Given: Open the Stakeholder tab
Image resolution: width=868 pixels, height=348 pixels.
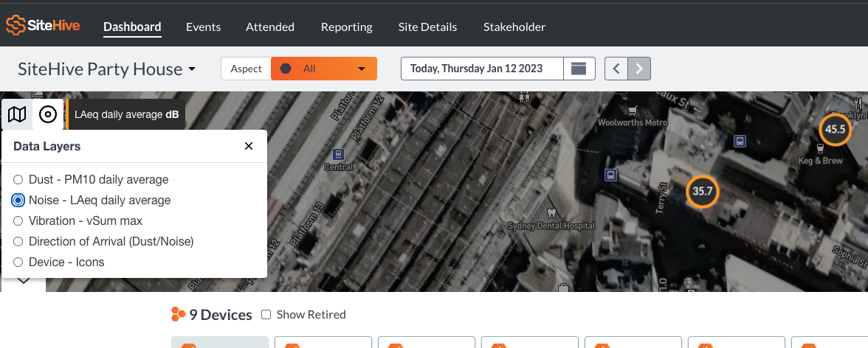Looking at the screenshot, I should (514, 27).
